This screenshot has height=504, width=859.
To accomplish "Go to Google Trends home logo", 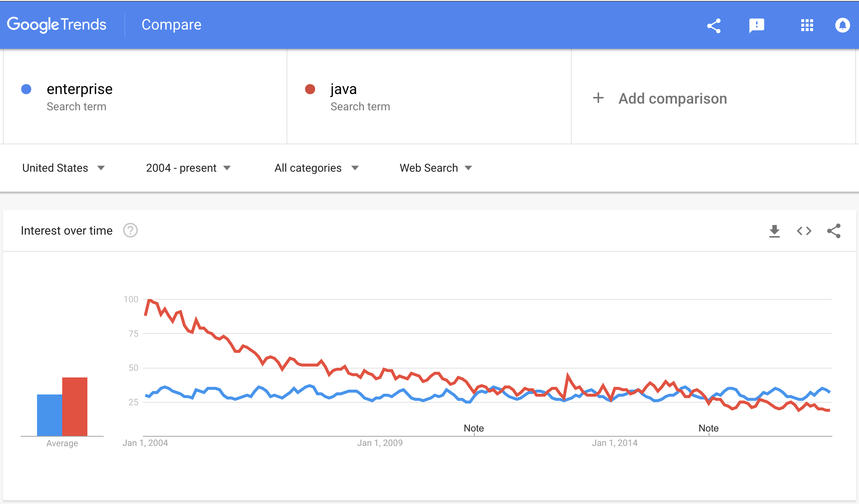I will coord(57,25).
